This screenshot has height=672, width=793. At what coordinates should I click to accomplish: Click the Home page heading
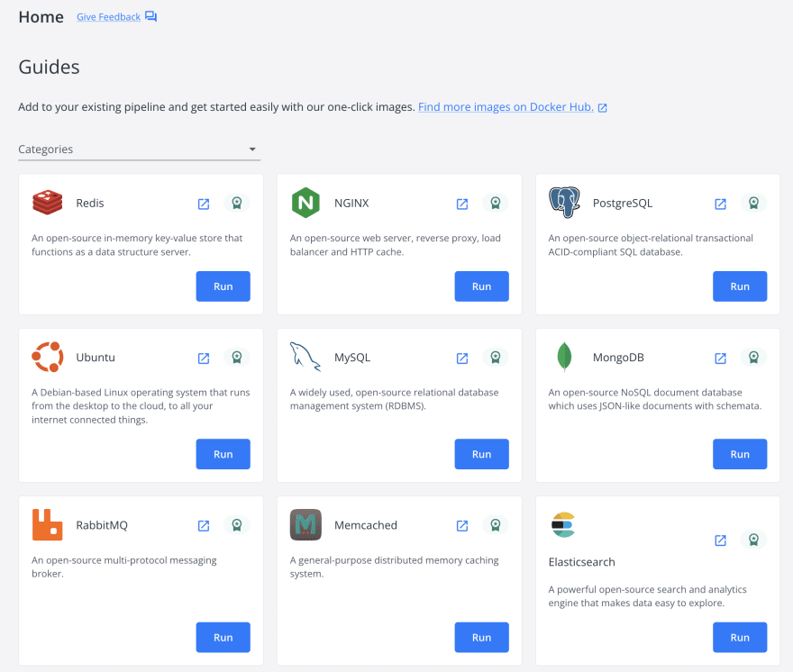[x=41, y=17]
